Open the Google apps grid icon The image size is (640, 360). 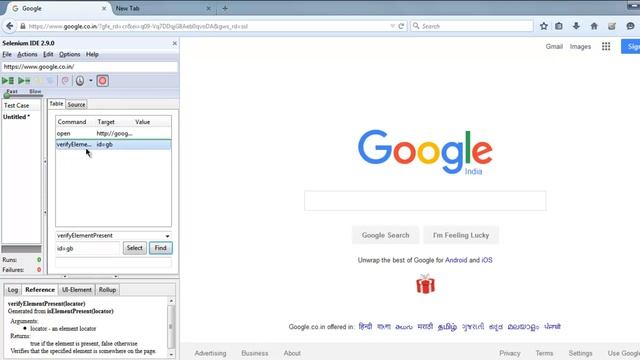click(x=606, y=47)
